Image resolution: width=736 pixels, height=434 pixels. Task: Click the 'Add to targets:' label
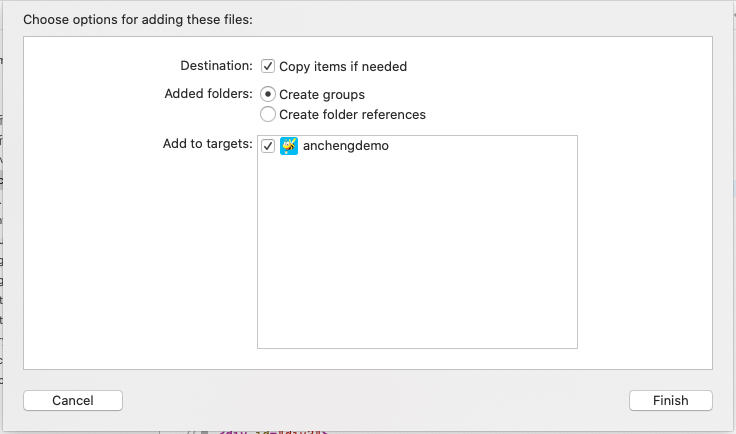(207, 144)
